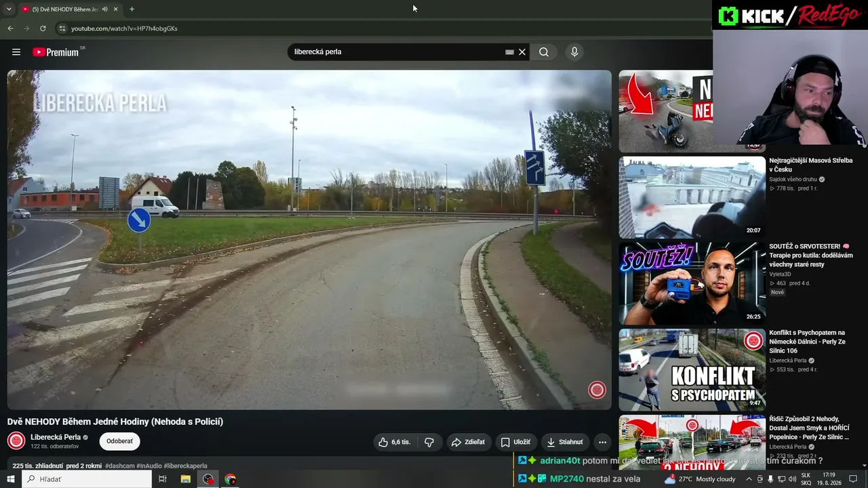Open the Liberecká Perla channel name link
This screenshot has height=488, width=868.
point(56,437)
